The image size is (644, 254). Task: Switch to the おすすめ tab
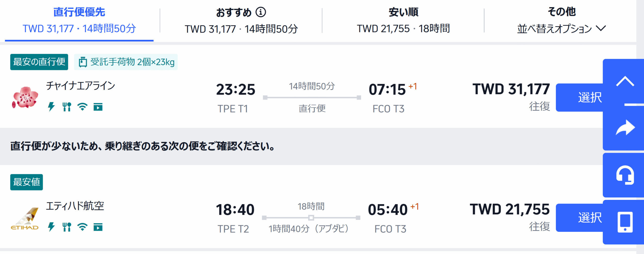241,20
